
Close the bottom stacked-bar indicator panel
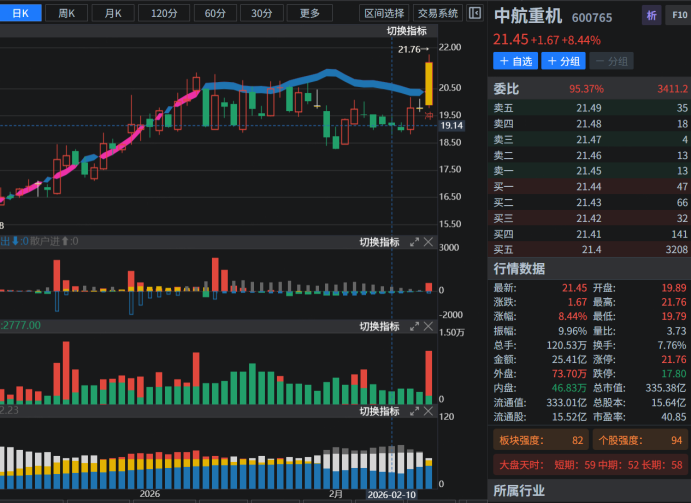(428, 411)
